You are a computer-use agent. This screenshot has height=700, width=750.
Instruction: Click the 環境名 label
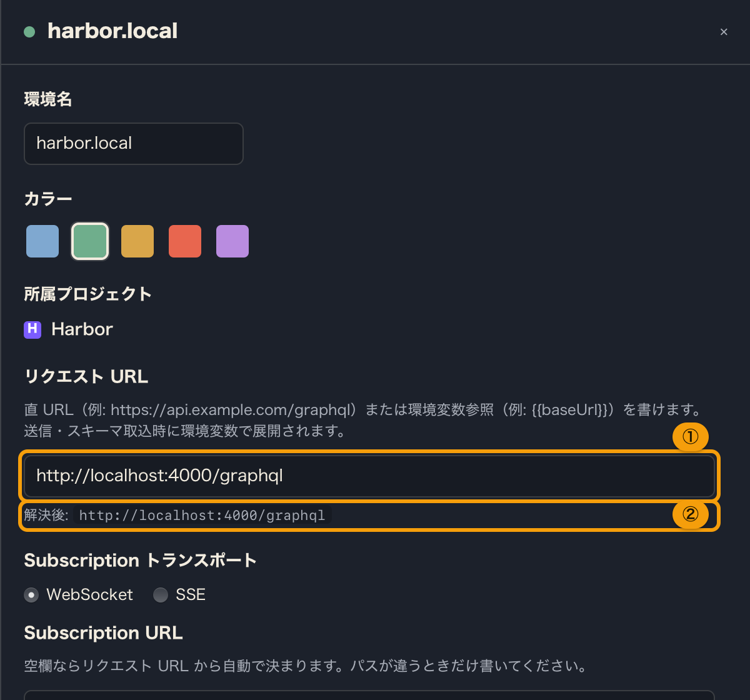click(48, 99)
